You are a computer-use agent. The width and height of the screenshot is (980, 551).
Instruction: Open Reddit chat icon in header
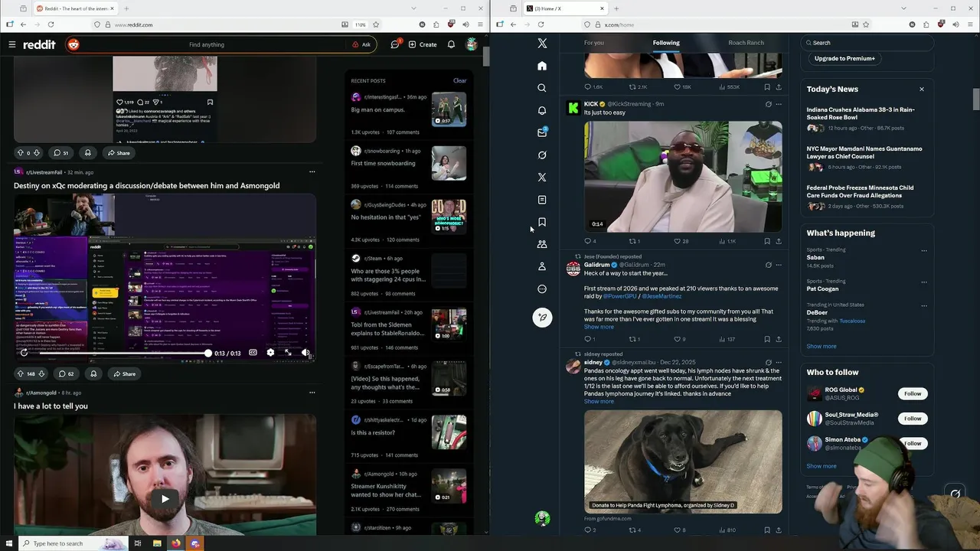point(395,44)
